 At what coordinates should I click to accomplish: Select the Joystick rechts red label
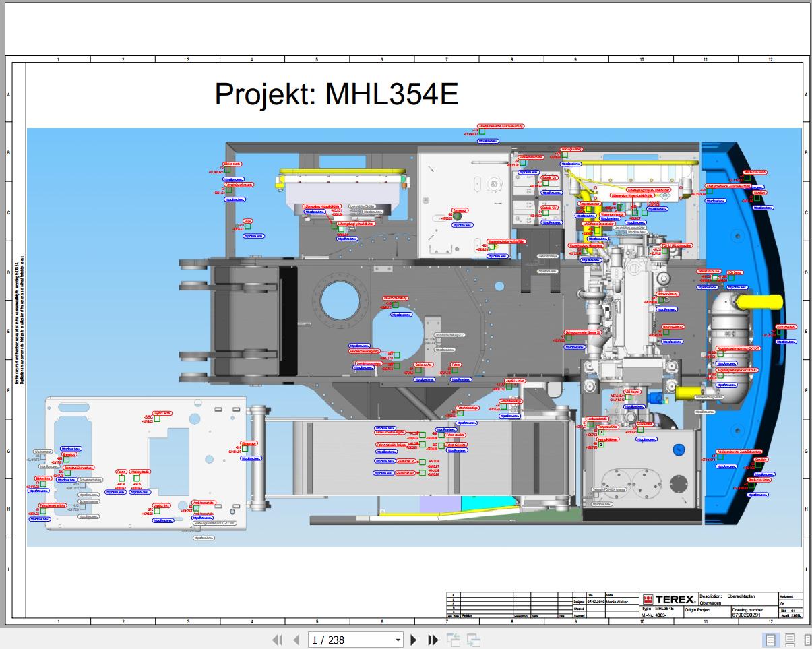point(162,413)
